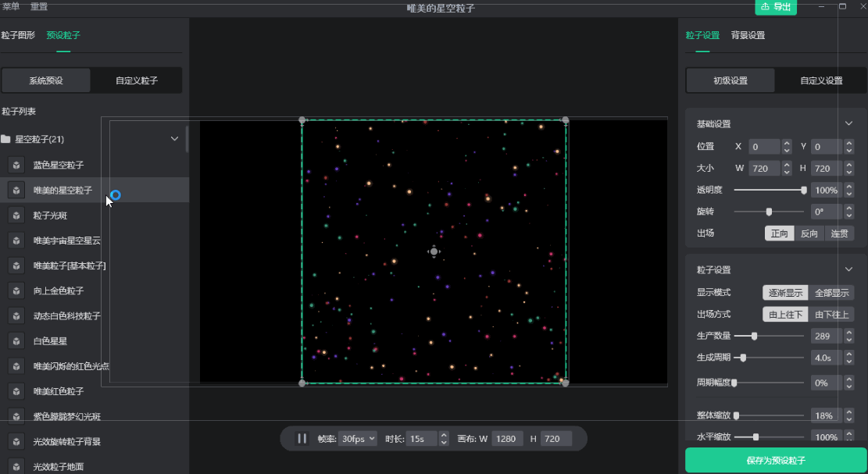This screenshot has width=868, height=474.
Task: Click the 粒子光斑 preset icon
Action: [x=16, y=216]
